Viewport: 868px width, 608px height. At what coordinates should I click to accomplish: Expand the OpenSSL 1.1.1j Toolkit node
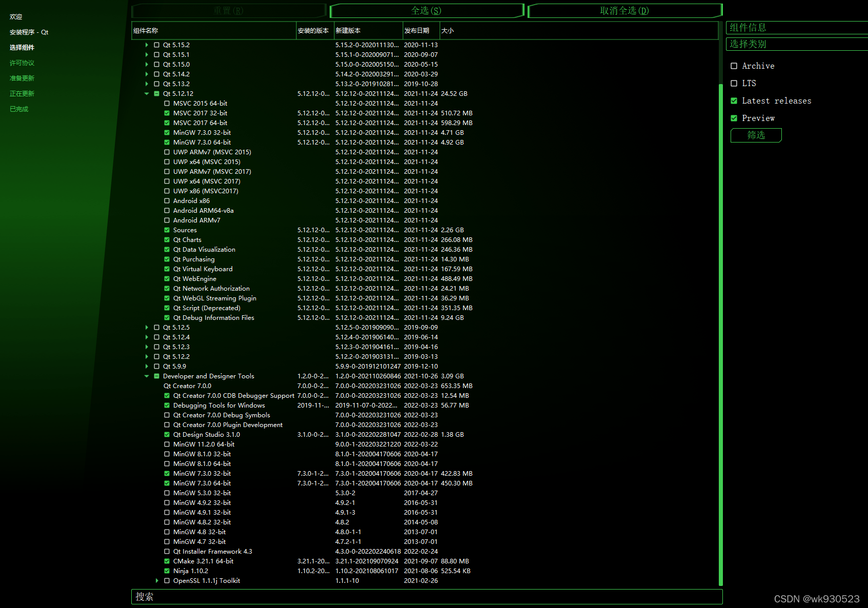click(157, 581)
